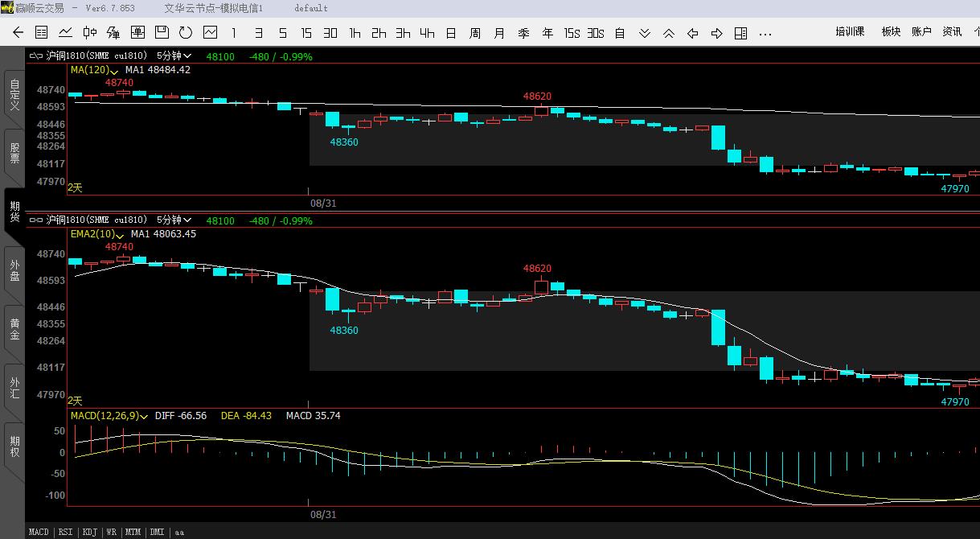The width and height of the screenshot is (980, 539).
Task: Click the 48620 high marker candle in the top chart
Action: pos(542,111)
